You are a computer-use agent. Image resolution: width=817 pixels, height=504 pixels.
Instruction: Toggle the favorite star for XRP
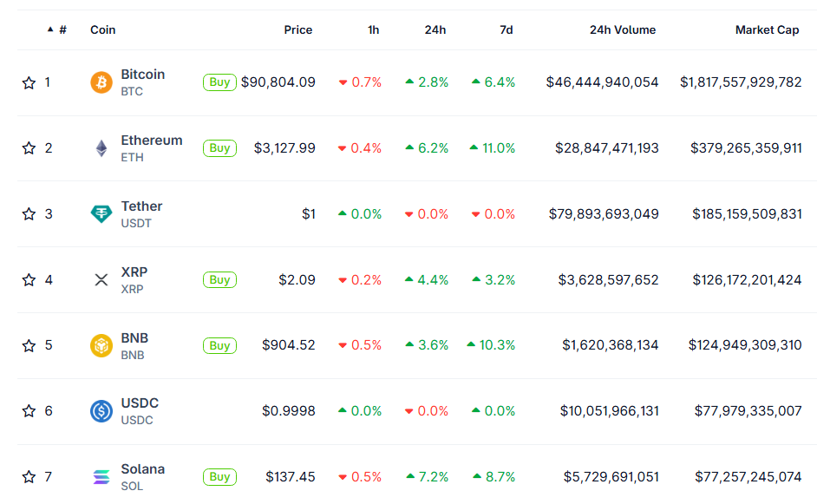pos(29,280)
